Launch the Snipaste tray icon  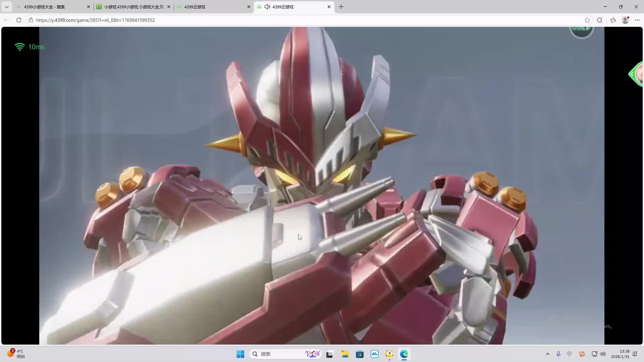pos(582,354)
